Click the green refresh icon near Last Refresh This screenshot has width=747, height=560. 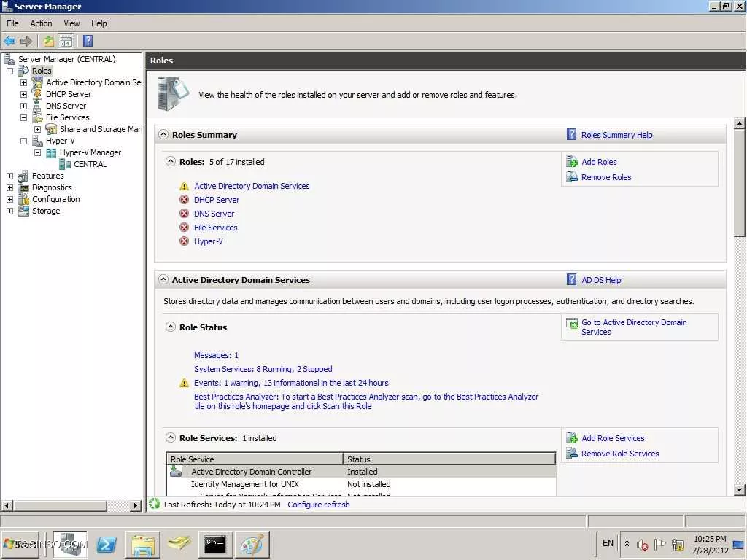(x=154, y=504)
